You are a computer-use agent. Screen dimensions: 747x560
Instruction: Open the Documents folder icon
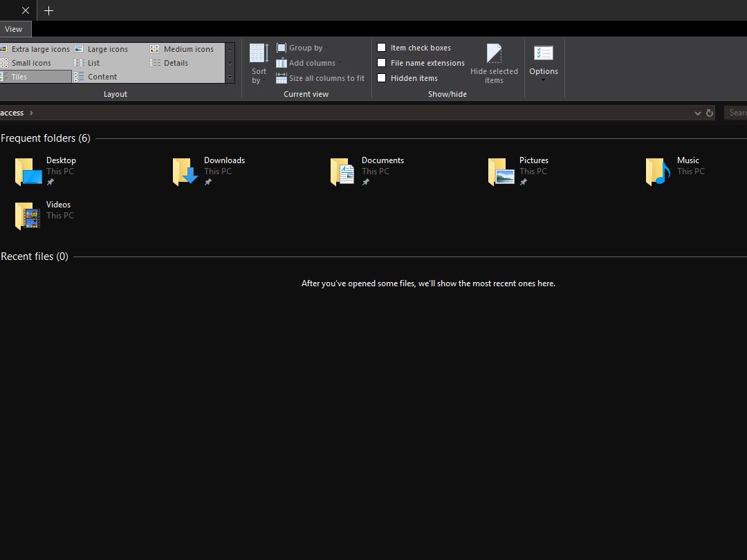click(x=343, y=171)
